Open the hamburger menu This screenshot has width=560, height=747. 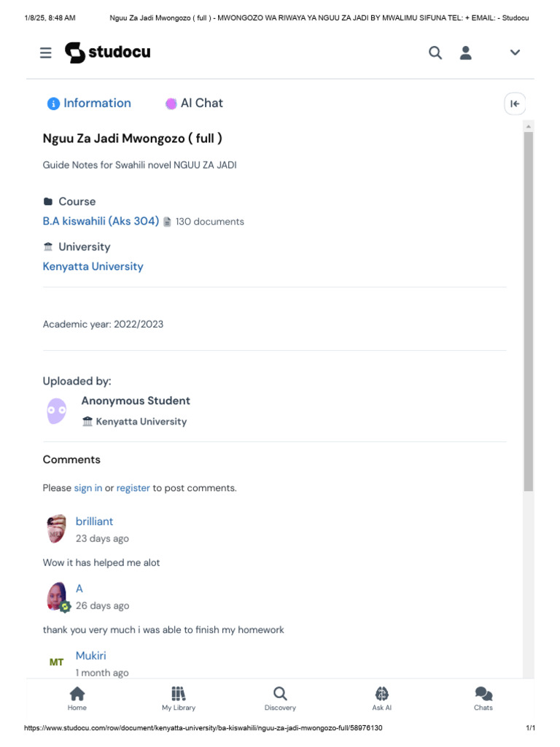click(46, 53)
